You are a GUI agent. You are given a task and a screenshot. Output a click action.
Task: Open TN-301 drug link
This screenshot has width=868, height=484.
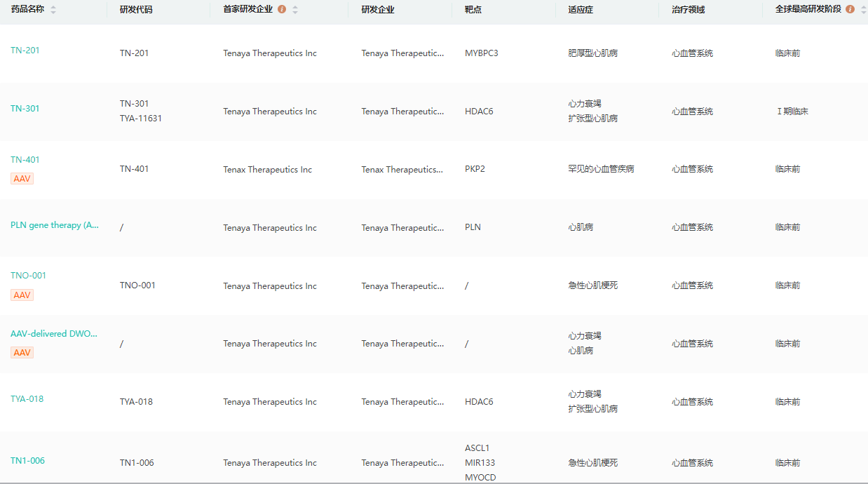(25, 109)
